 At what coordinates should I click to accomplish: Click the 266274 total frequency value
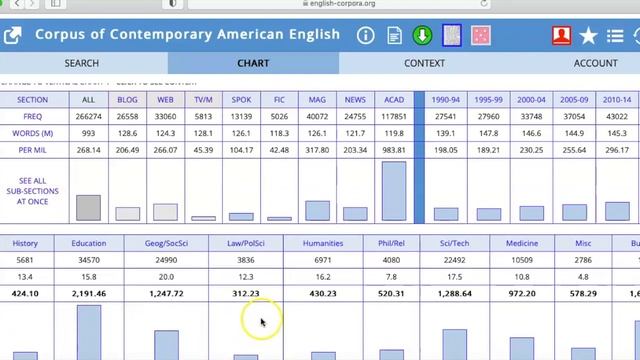(88, 116)
